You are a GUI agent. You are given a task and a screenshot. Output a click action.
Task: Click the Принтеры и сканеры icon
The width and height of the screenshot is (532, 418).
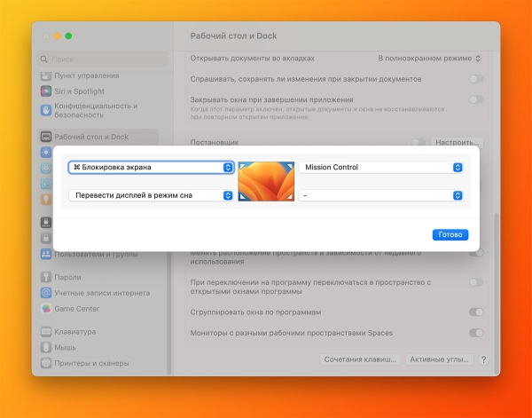[46, 363]
